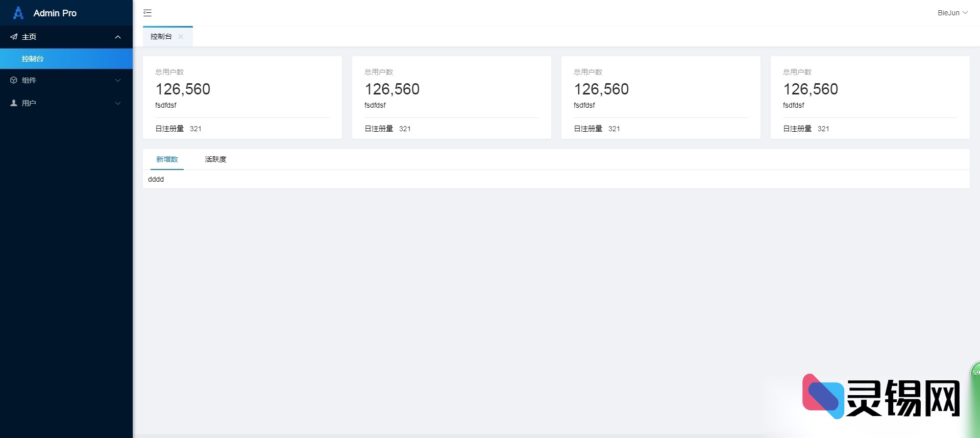980x438 pixels.
Task: Click the 灵锡网 watermark logo
Action: (x=880, y=397)
